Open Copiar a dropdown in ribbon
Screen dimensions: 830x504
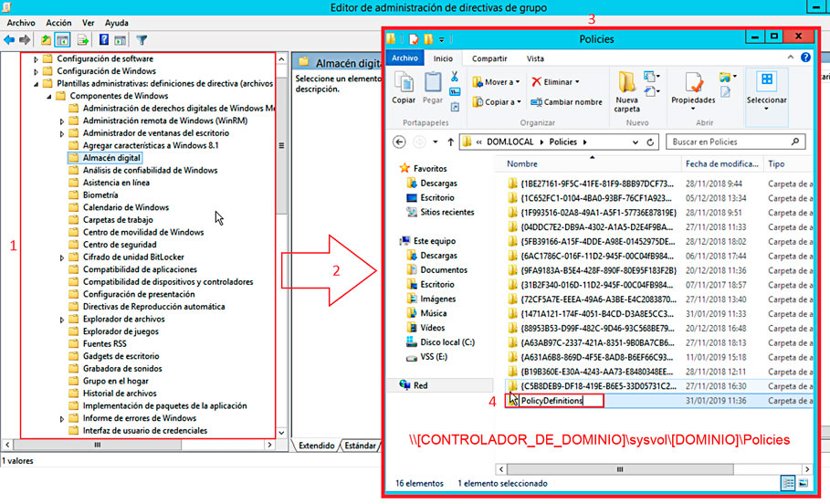point(497,101)
